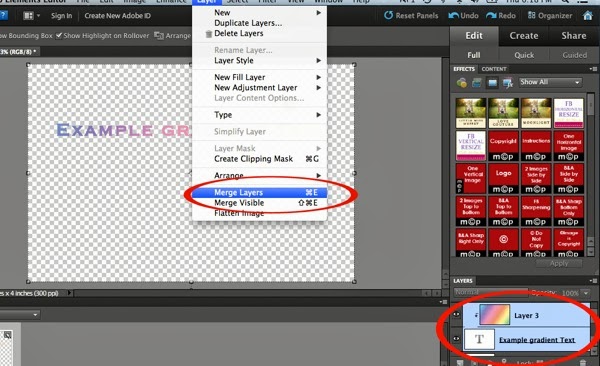Select the FB Vertical Resize thumbnail
This screenshot has width=600, height=366.
click(471, 146)
